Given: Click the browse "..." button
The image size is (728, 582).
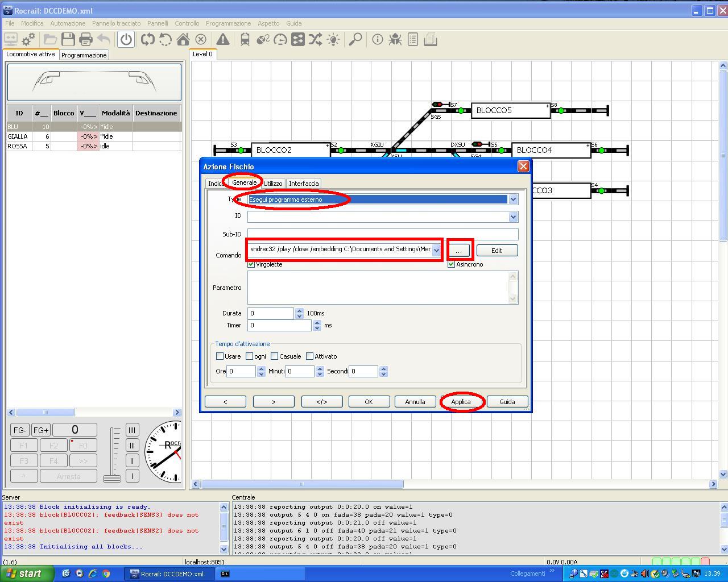Looking at the screenshot, I should pos(459,251).
